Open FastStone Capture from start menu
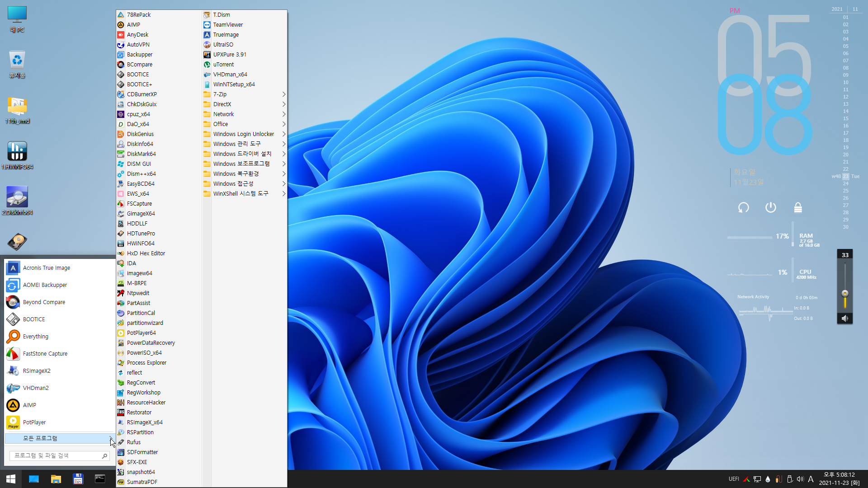 60,354
